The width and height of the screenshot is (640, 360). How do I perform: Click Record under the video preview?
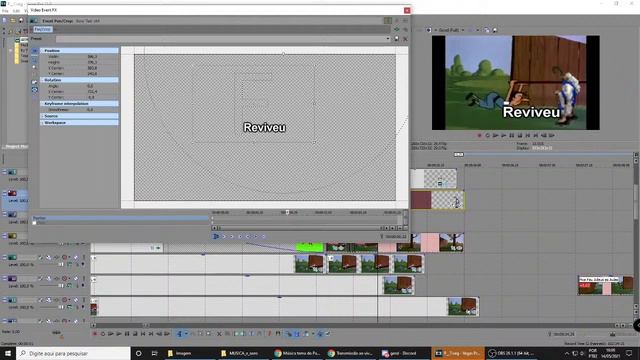[480, 136]
